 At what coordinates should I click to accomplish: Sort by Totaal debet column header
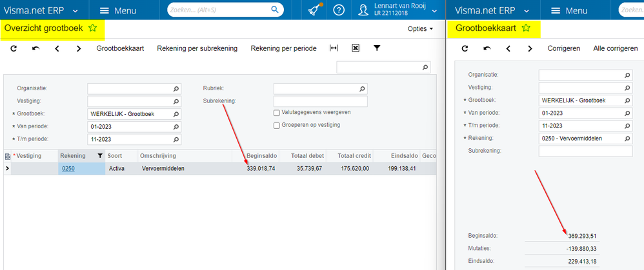(x=308, y=156)
